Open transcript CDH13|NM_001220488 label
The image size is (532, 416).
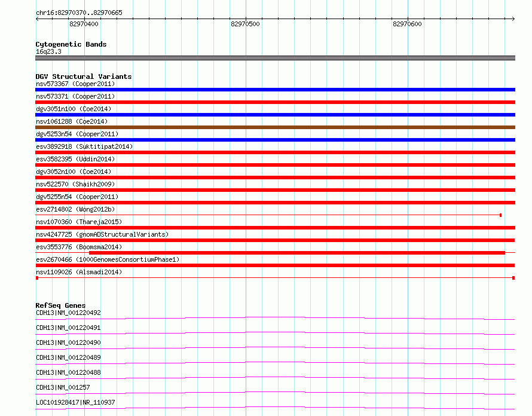point(68,372)
